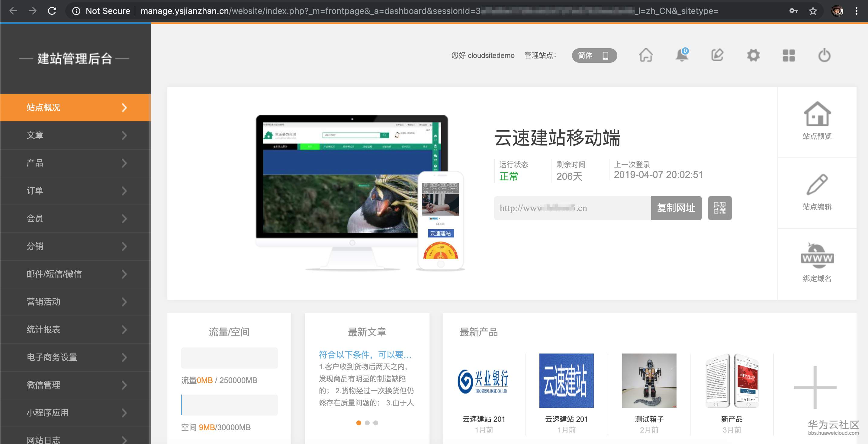This screenshot has width=868, height=444.
Task: Click the apps grid icon in the top bar
Action: (x=789, y=55)
